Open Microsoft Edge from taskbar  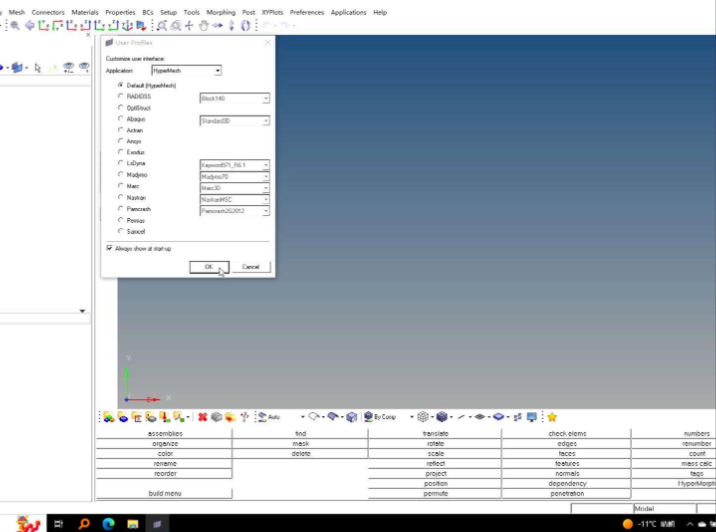(108, 524)
